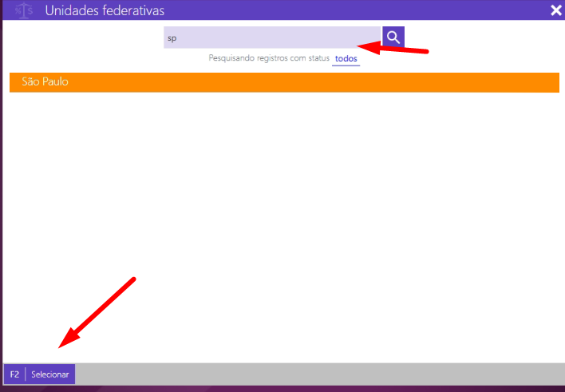This screenshot has height=392, width=565.
Task: Close the Unidades federativas window
Action: pos(555,10)
